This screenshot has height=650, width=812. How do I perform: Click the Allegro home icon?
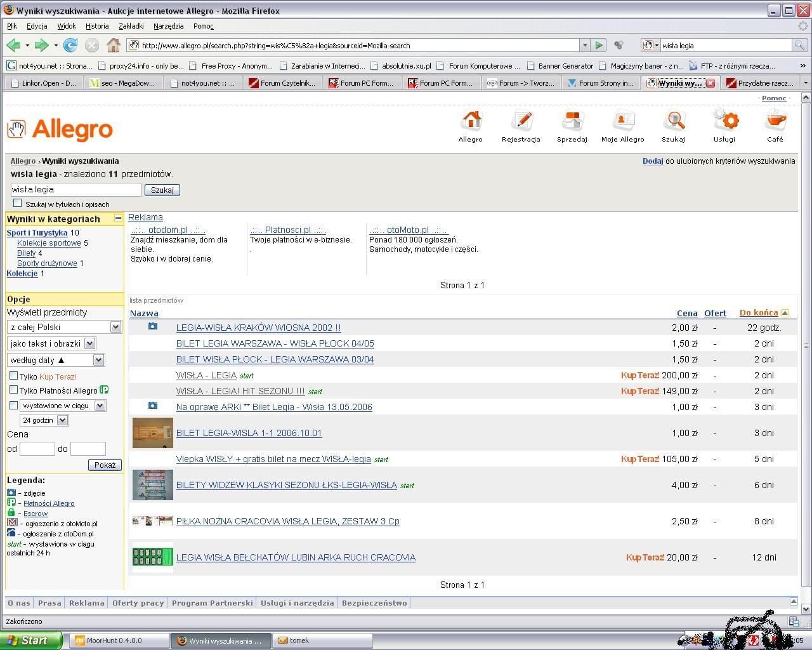click(x=471, y=121)
